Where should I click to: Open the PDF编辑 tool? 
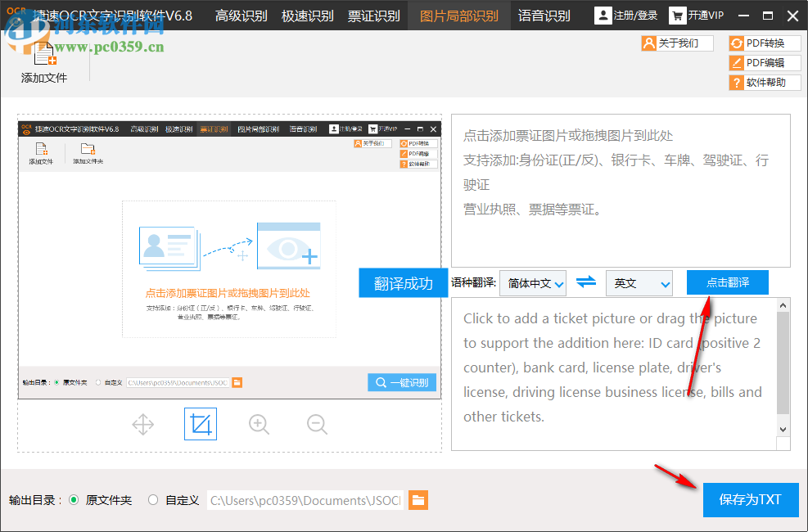click(x=764, y=62)
